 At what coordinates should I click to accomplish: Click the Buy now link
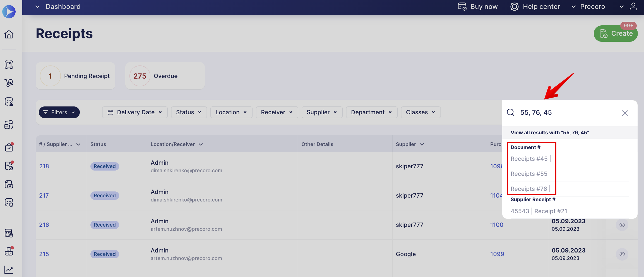[484, 7]
